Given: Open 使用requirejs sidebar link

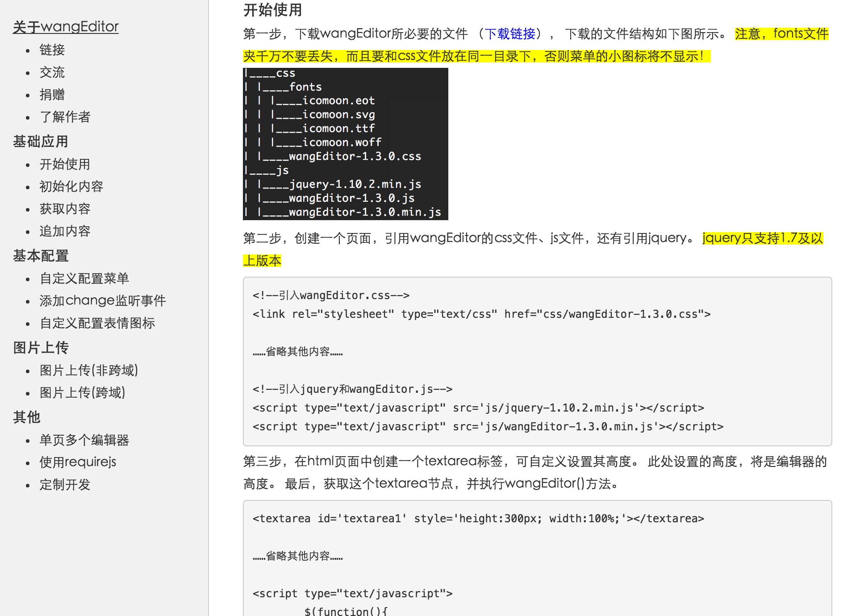Looking at the screenshot, I should pos(78,462).
